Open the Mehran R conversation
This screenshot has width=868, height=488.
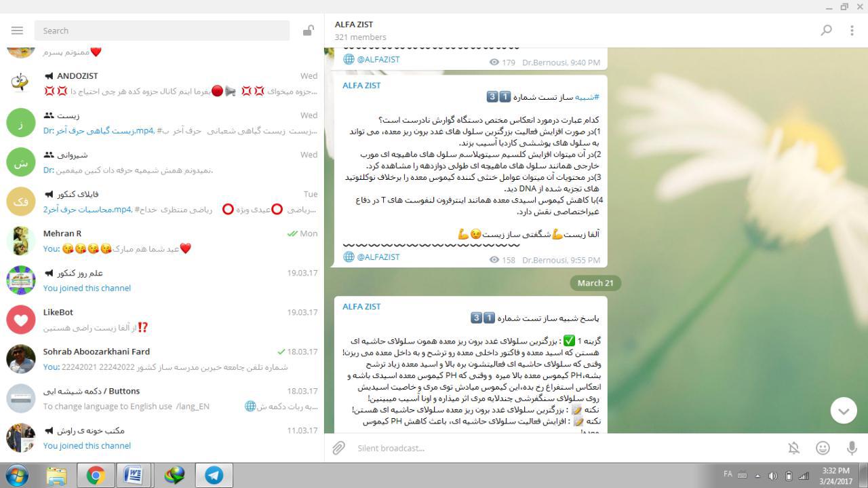[x=162, y=241]
